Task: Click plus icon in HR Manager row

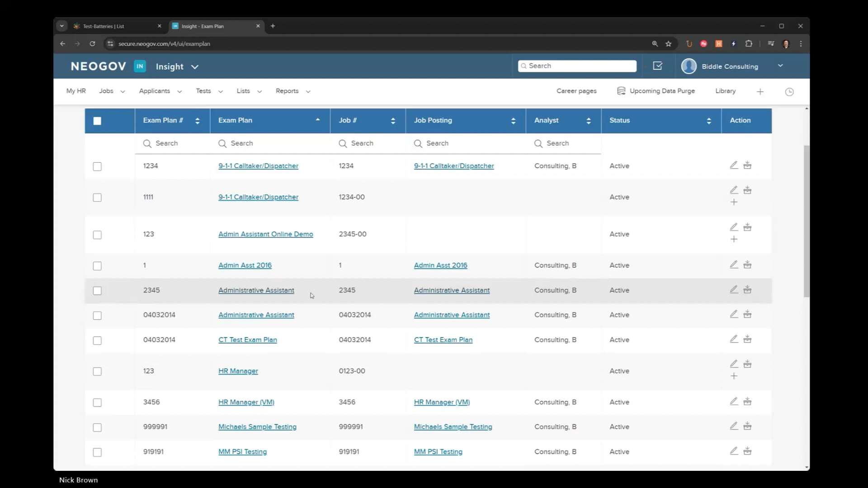Action: 734,376
